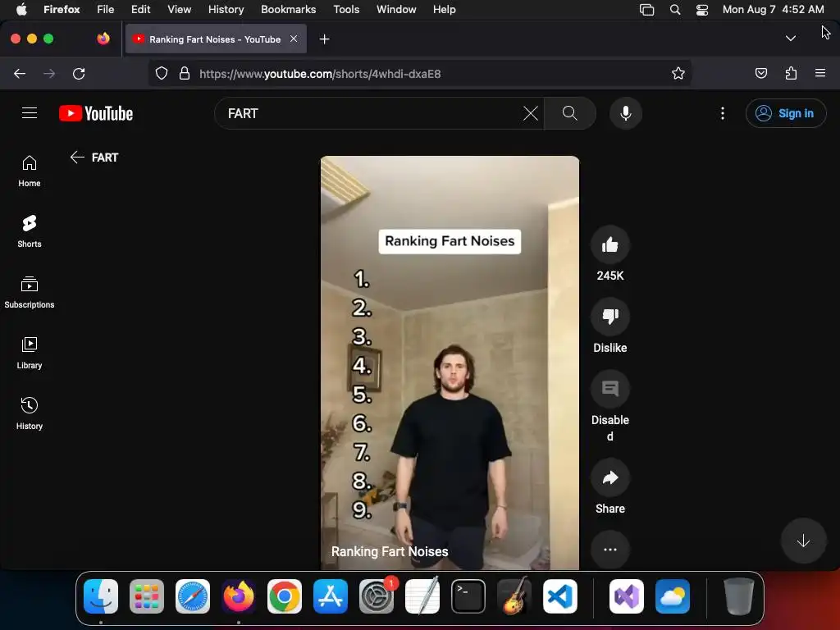
Task: Open Control Center in menu bar
Action: point(702,10)
